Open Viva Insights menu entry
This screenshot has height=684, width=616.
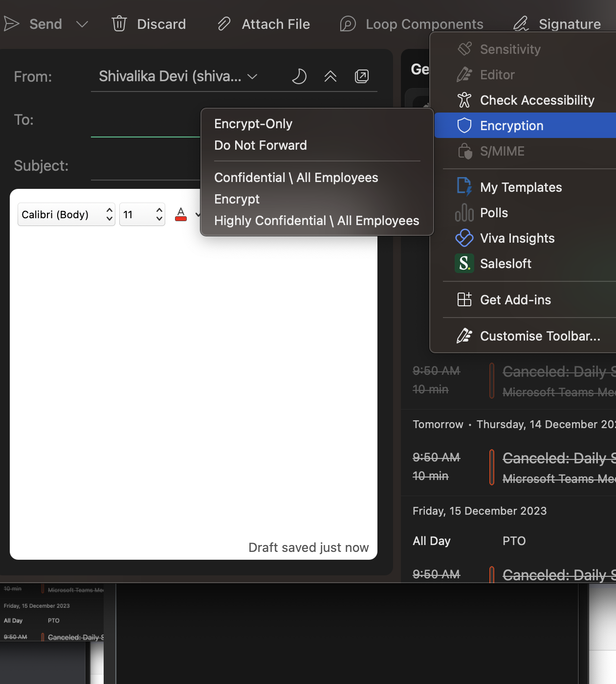[517, 238]
